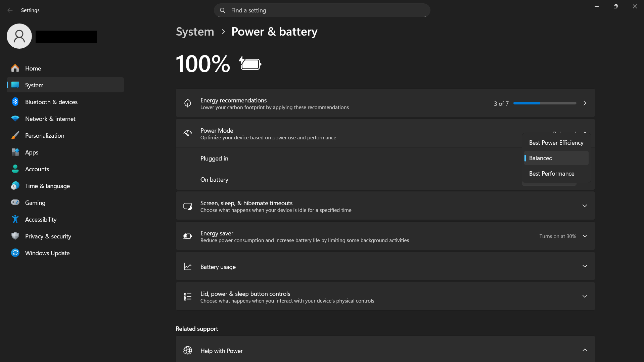644x362 pixels.
Task: Click the Privacy & security shield icon
Action: [x=15, y=236]
